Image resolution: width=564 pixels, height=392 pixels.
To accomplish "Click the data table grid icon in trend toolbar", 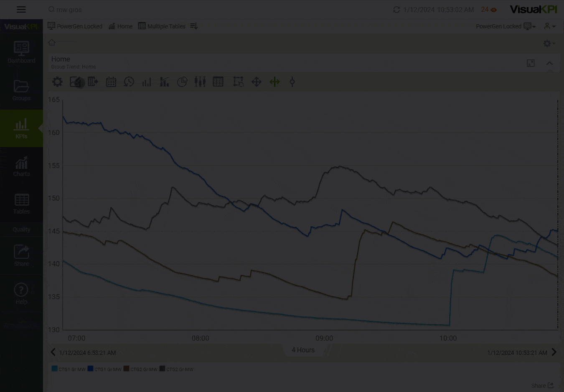I will tap(218, 82).
